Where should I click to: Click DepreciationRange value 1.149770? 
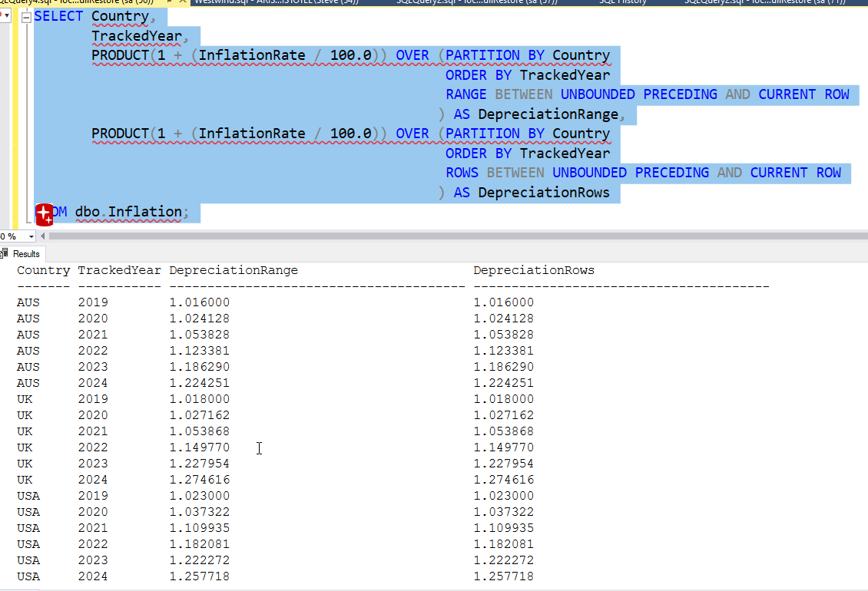click(199, 447)
